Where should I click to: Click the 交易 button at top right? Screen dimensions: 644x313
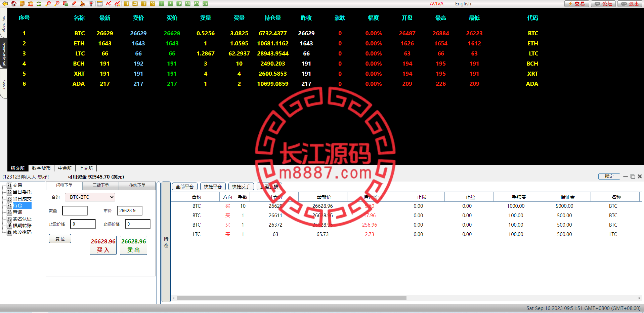tap(577, 4)
